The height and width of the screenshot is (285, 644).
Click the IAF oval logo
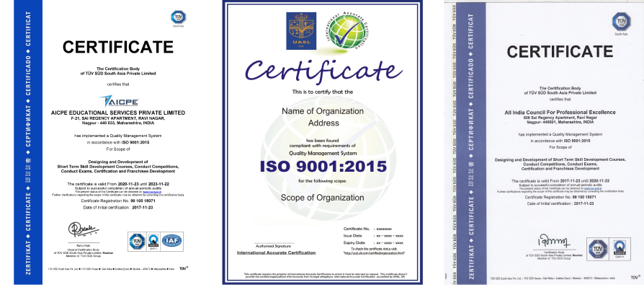coord(171,240)
